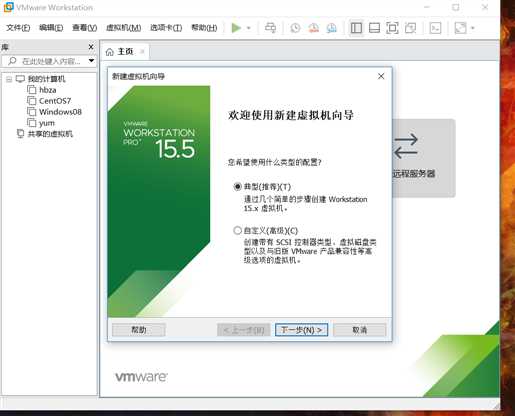Select the 典型(推荐)(T) radio option
This screenshot has height=416, width=515.
click(x=237, y=187)
